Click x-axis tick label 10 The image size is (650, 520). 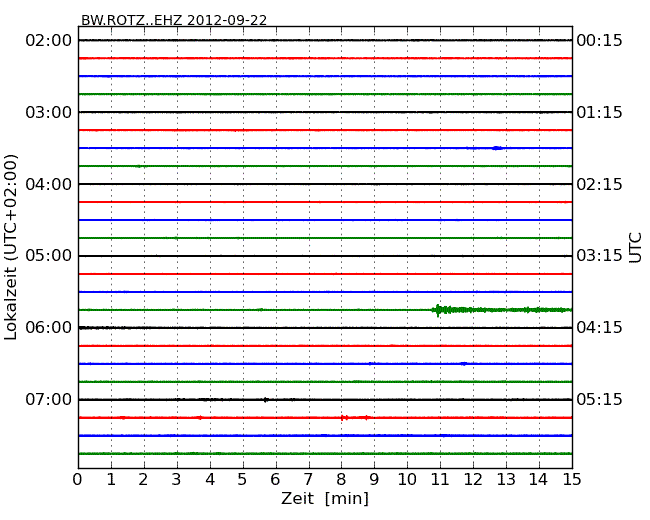tap(407, 480)
